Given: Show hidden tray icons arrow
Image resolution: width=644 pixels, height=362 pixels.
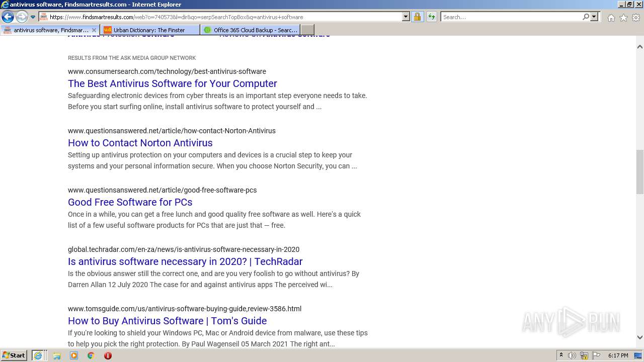Looking at the screenshot, I should pyautogui.click(x=561, y=355).
